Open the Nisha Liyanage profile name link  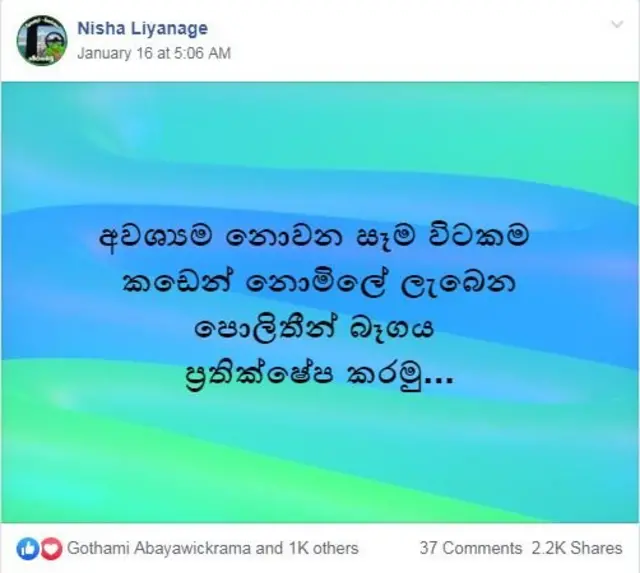(142, 28)
